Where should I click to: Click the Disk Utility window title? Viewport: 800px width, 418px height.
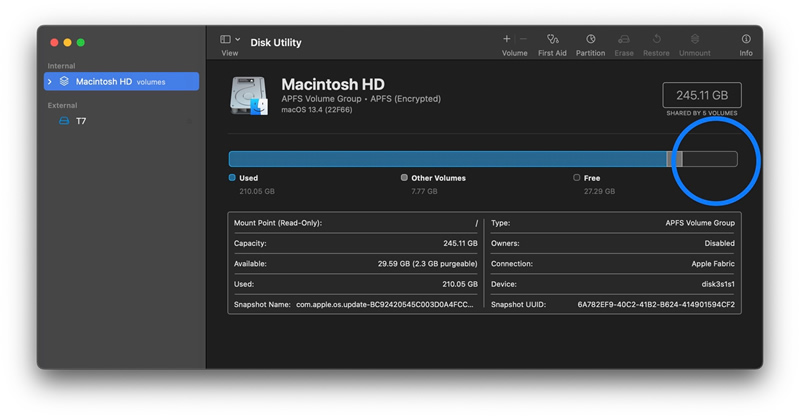coord(276,42)
